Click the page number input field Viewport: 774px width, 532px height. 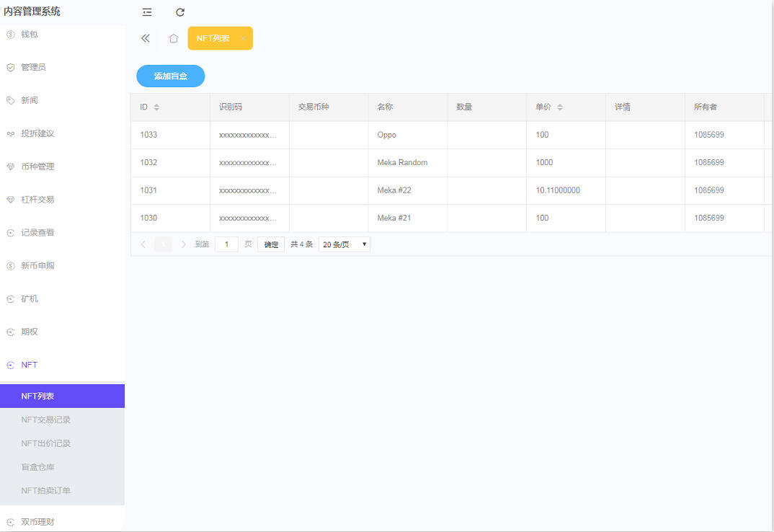coord(226,244)
